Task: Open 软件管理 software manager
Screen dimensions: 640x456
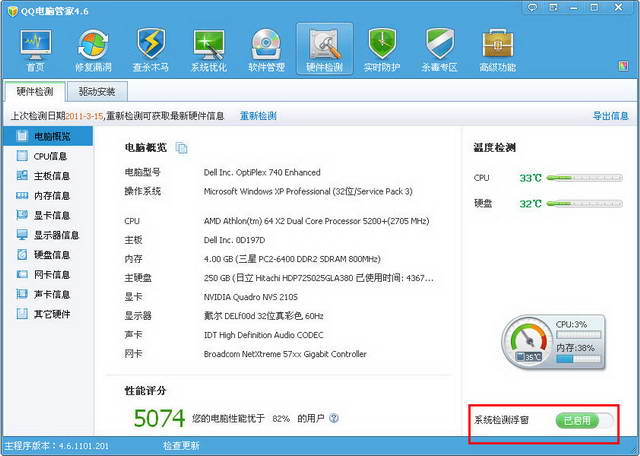Action: [x=266, y=51]
